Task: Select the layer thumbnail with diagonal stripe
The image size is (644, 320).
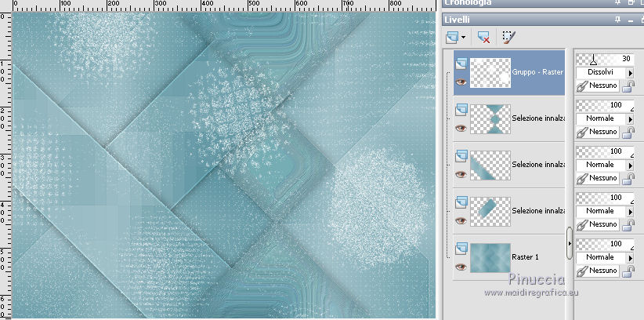Action: click(490, 165)
